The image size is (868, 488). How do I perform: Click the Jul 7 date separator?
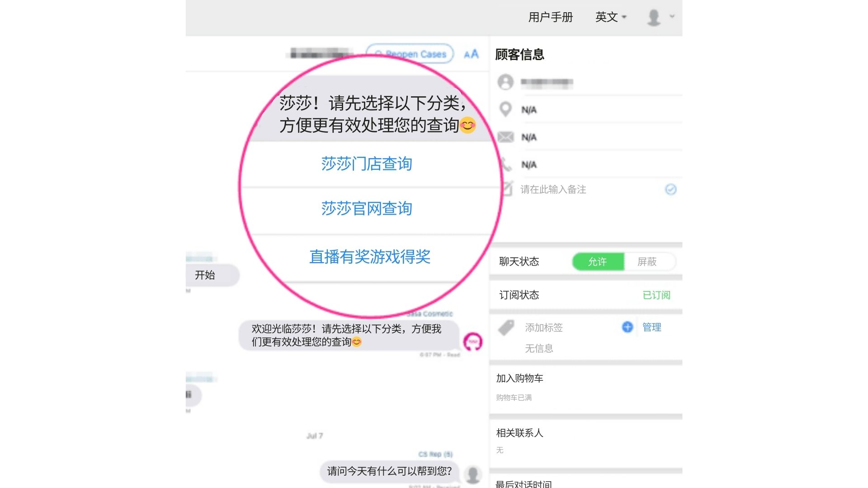315,436
